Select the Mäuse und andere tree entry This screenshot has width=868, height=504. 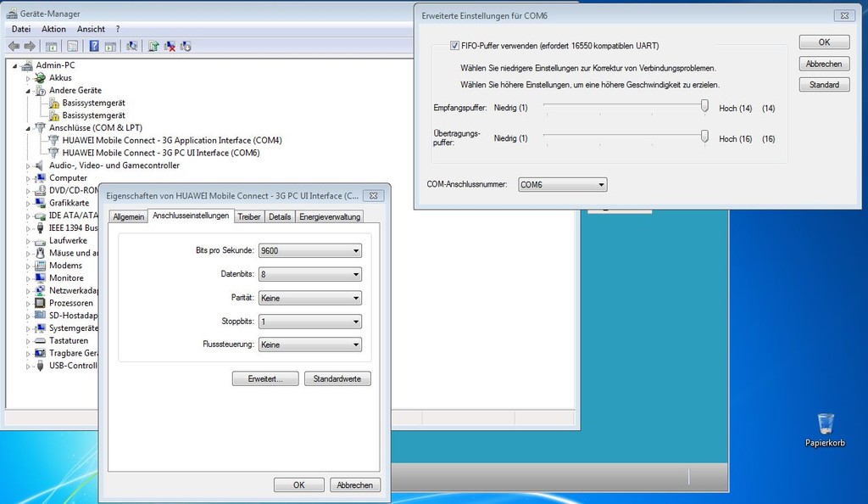point(74,253)
